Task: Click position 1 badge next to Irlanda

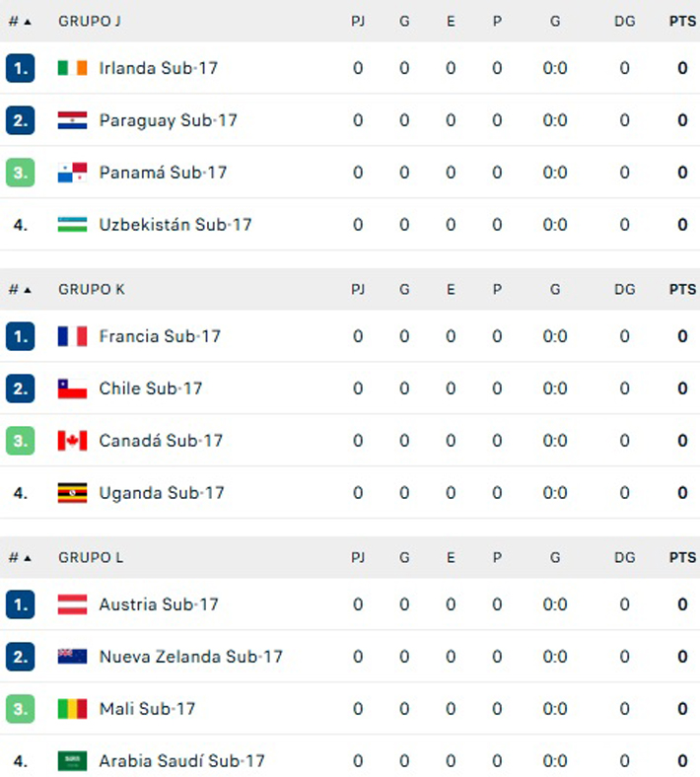Action: pyautogui.click(x=20, y=68)
